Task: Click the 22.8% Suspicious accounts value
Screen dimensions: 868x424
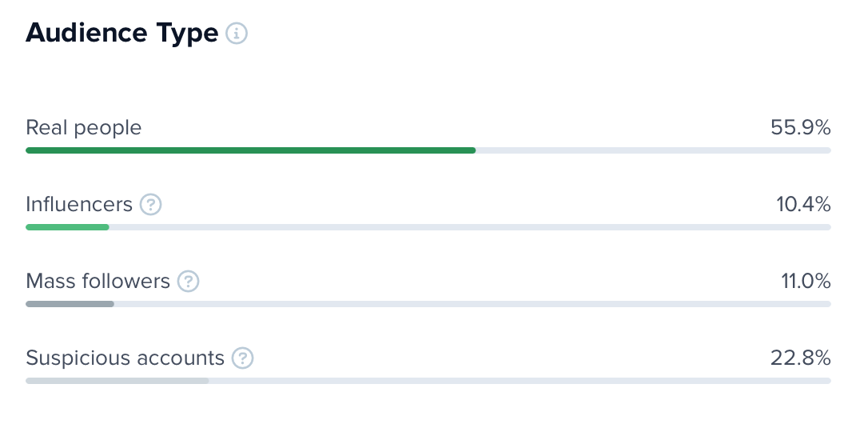Action: [801, 358]
